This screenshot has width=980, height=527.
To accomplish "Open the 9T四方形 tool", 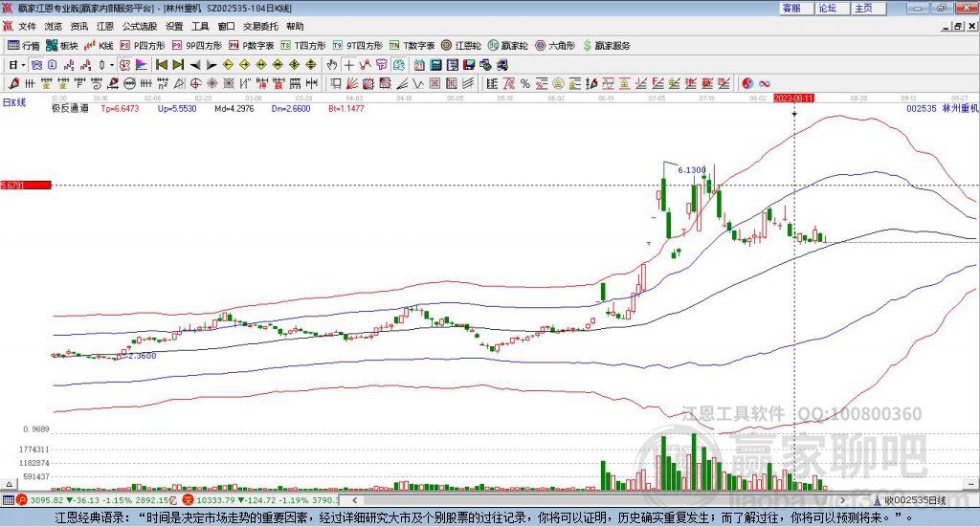I will (x=358, y=46).
